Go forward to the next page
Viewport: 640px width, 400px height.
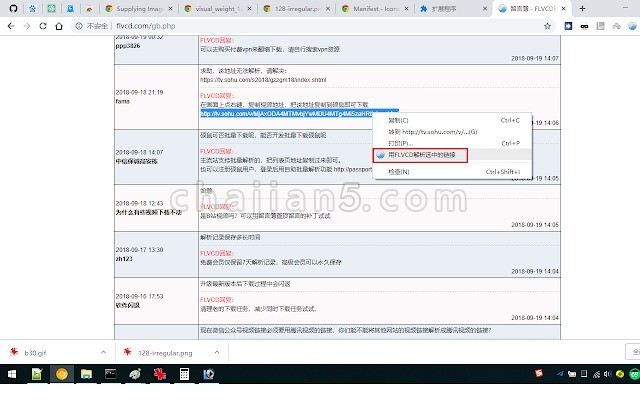point(27,26)
